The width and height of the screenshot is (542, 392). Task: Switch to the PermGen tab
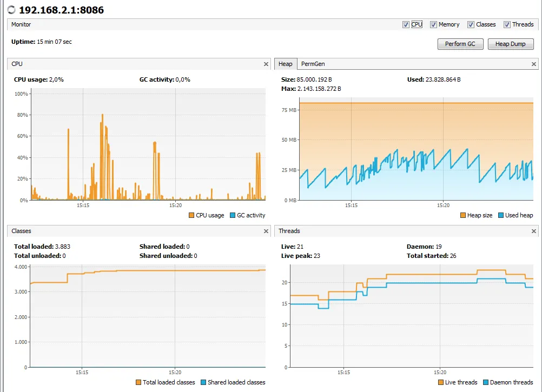313,64
